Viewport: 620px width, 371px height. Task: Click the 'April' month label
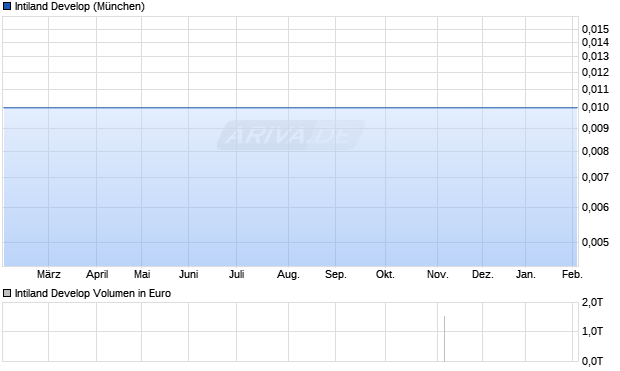[97, 274]
